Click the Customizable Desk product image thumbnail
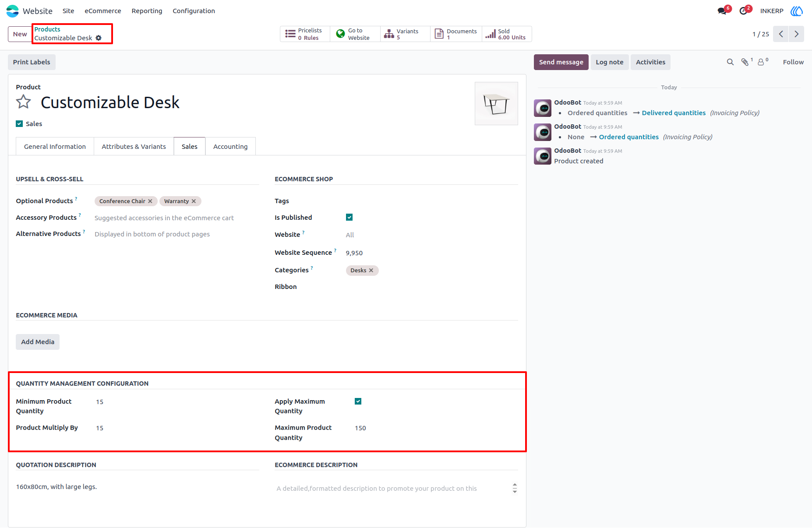812x528 pixels. click(497, 104)
